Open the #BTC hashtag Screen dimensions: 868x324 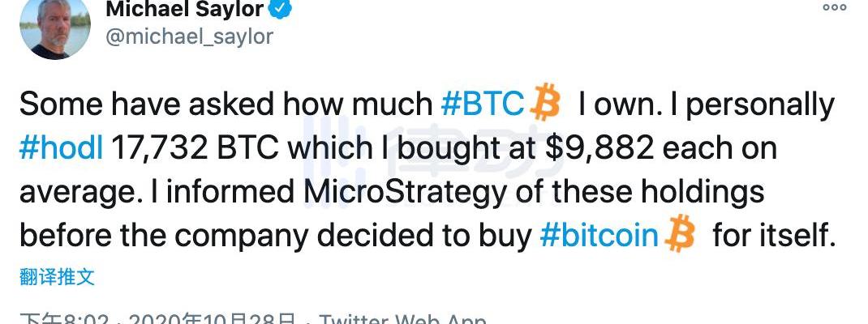(482, 105)
